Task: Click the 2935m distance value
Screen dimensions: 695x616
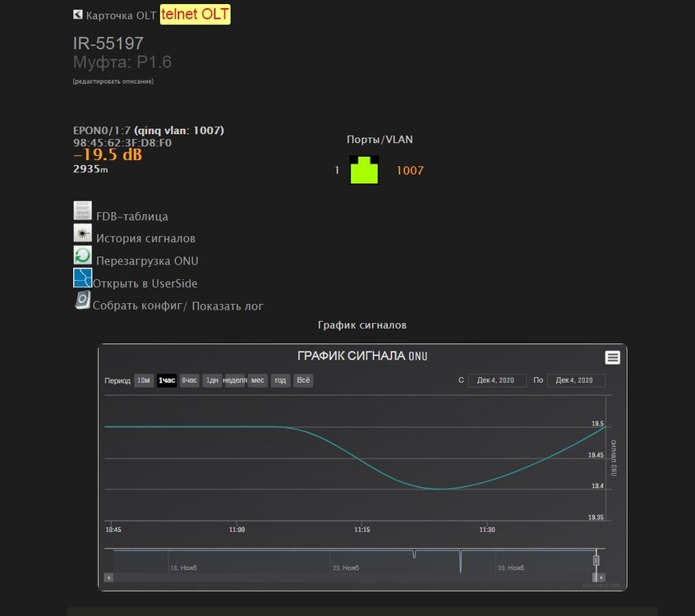Action: 90,169
